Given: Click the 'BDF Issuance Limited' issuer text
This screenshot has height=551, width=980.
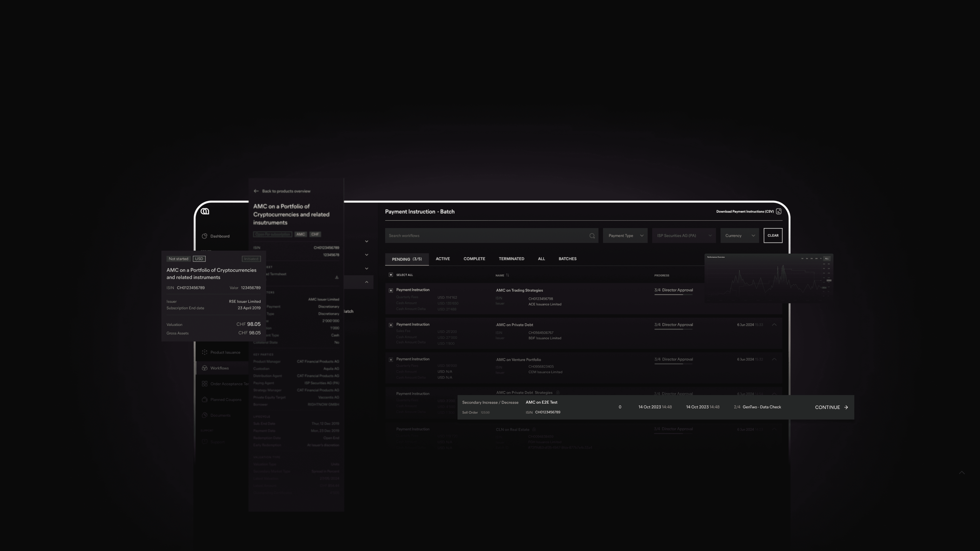Looking at the screenshot, I should click(x=544, y=338).
